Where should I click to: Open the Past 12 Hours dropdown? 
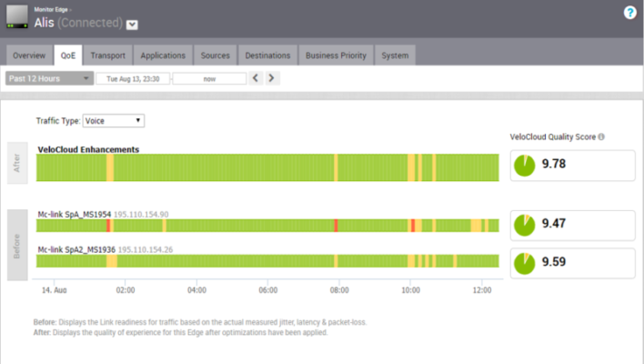[x=49, y=78]
